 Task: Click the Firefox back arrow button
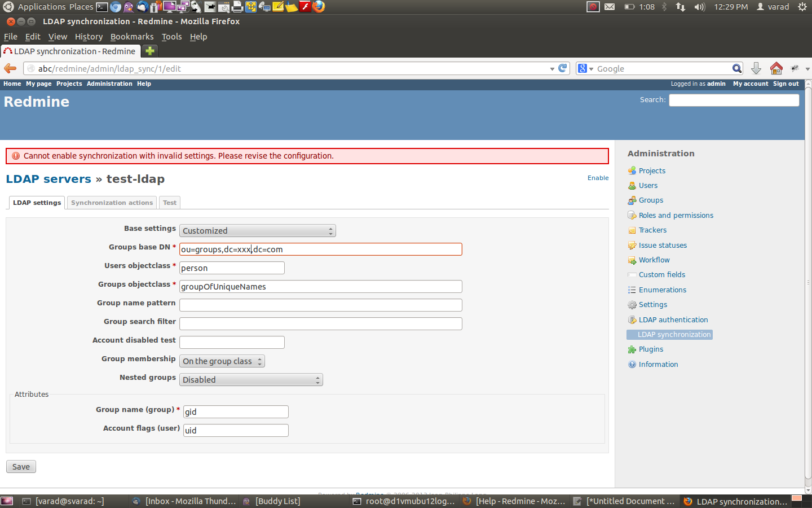(10, 68)
